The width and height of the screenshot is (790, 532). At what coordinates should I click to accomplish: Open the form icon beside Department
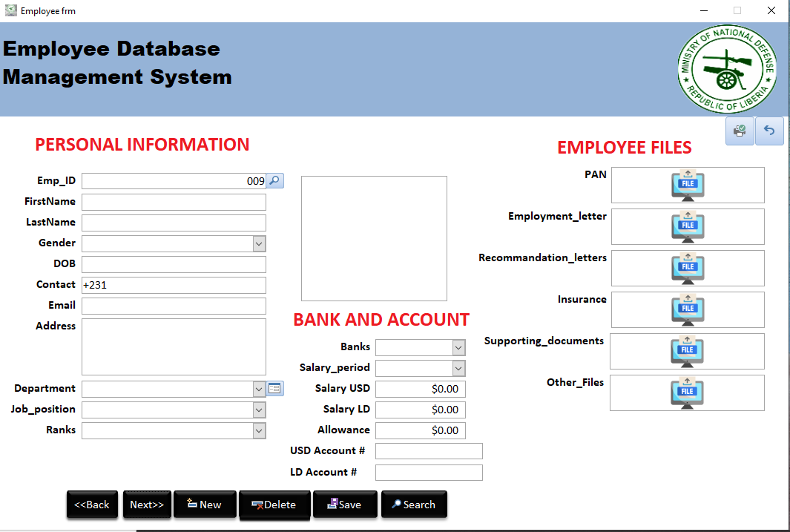click(x=274, y=389)
